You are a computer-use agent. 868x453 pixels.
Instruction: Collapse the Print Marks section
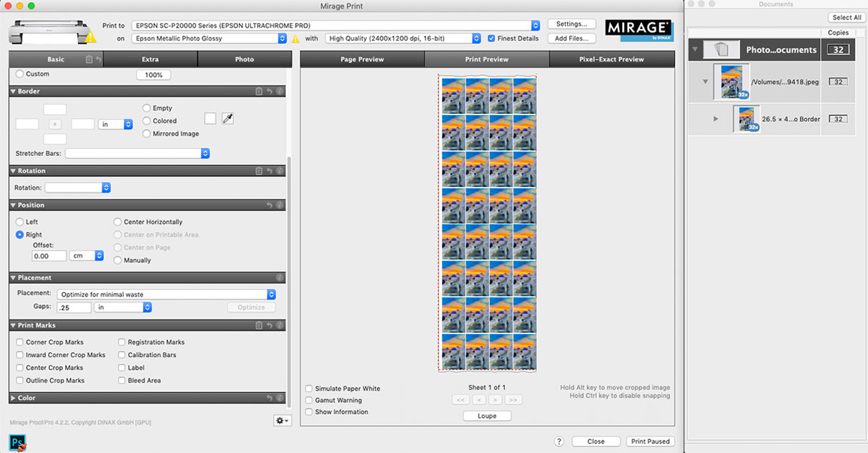tap(13, 326)
